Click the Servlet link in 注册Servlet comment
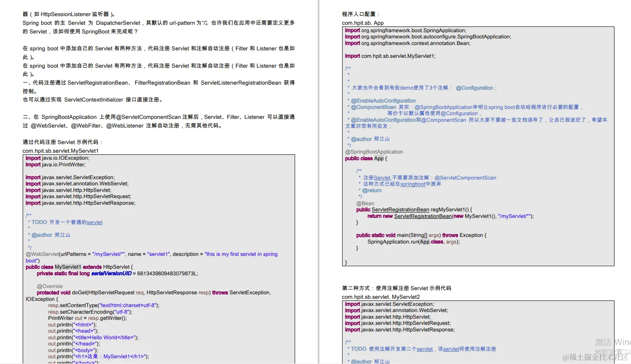The width and height of the screenshot is (631, 364). [380, 177]
